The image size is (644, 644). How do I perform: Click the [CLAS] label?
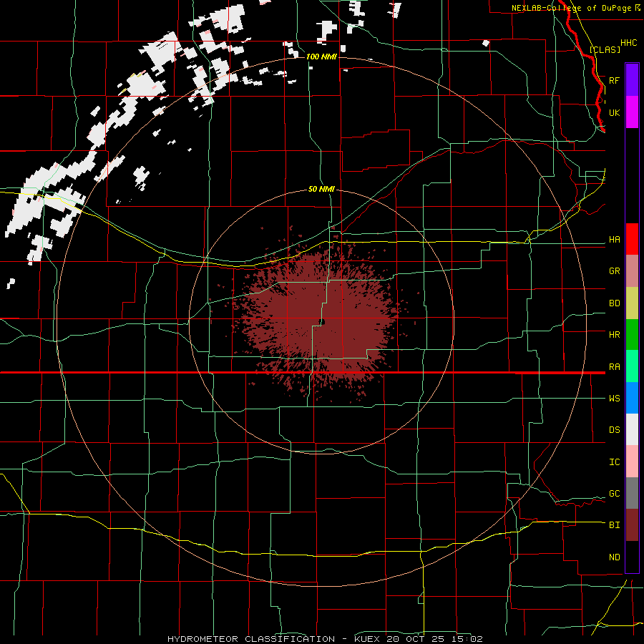click(605, 49)
